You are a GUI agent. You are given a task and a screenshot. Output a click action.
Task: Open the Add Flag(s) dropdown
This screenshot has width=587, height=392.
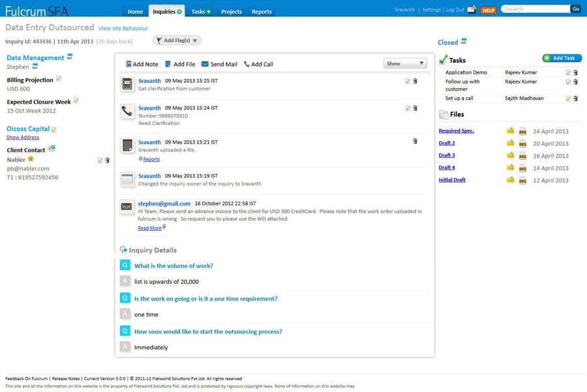tap(177, 41)
